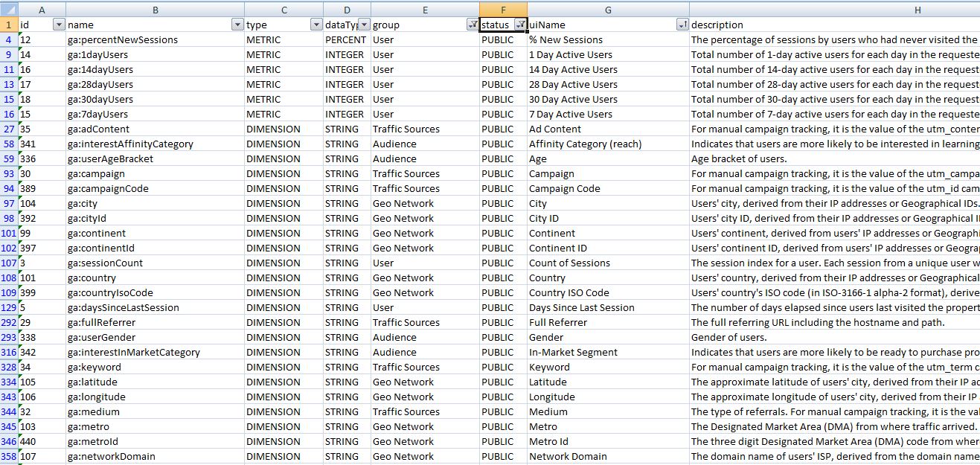
Task: Click cell 'ga:percentNewSessions'
Action: tap(155, 39)
